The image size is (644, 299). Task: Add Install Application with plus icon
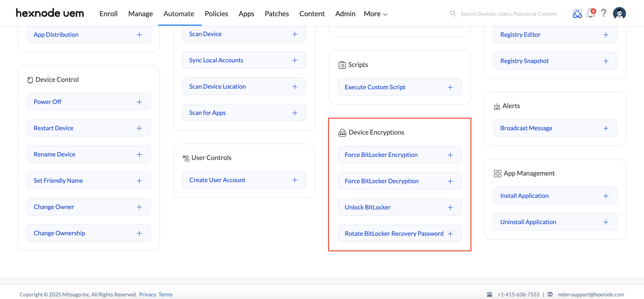(x=605, y=196)
